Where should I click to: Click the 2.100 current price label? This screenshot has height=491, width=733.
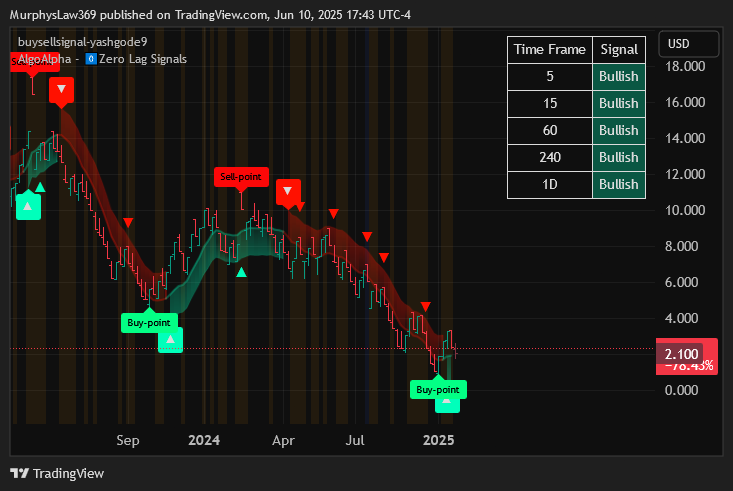pos(681,354)
